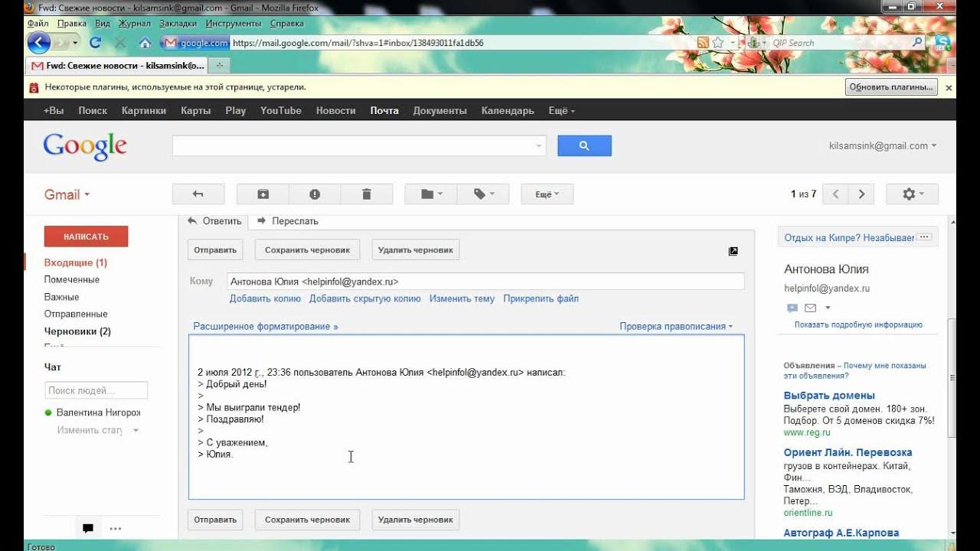The width and height of the screenshot is (980, 551).
Task: Open the back/forward history dropdown arrow
Action: coord(76,43)
